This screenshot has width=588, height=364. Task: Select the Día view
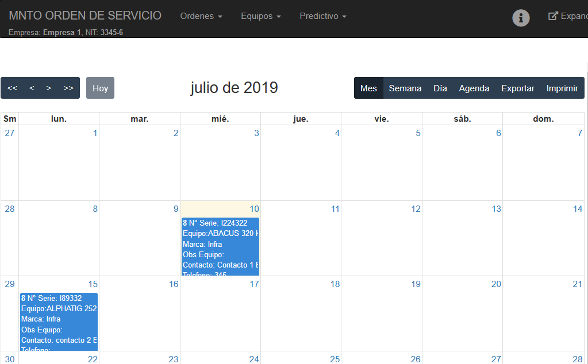pos(440,88)
